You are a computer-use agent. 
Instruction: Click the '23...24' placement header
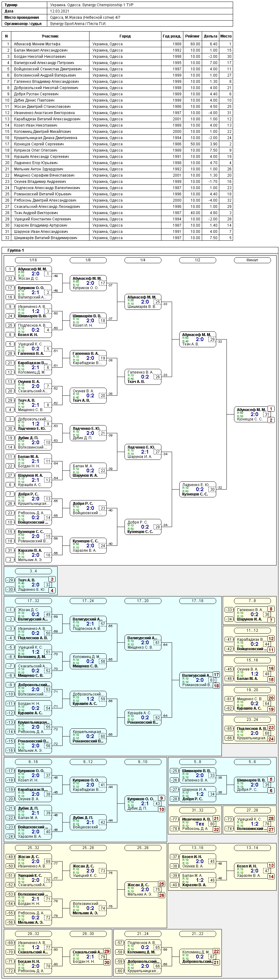252,719
